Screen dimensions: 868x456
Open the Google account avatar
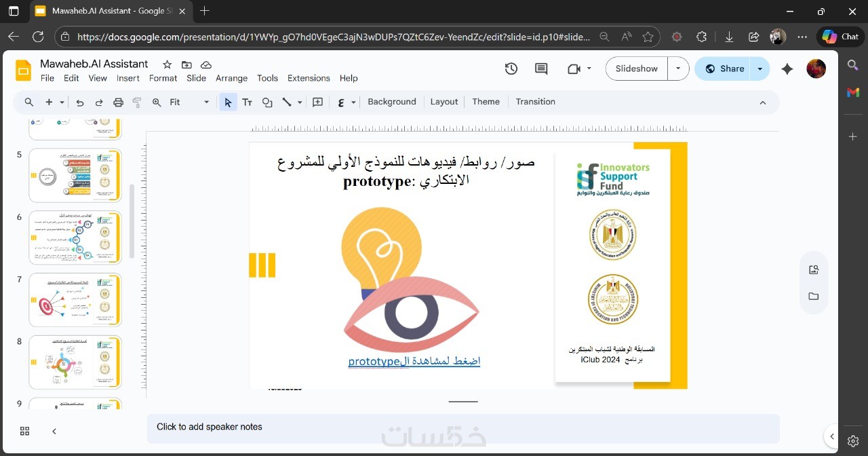[x=816, y=69]
